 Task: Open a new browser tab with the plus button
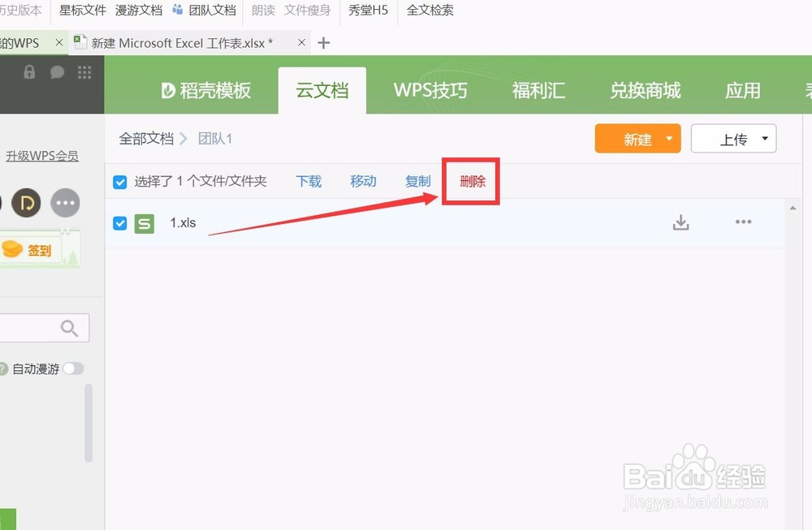323,42
